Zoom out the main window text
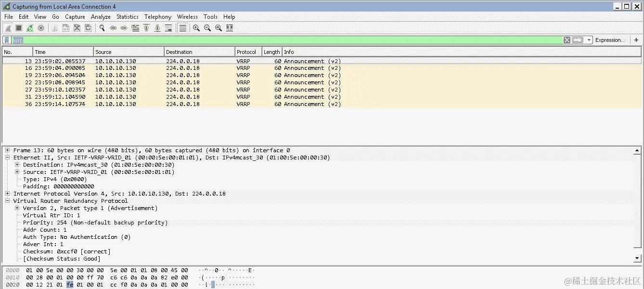644x289 pixels. [x=207, y=28]
